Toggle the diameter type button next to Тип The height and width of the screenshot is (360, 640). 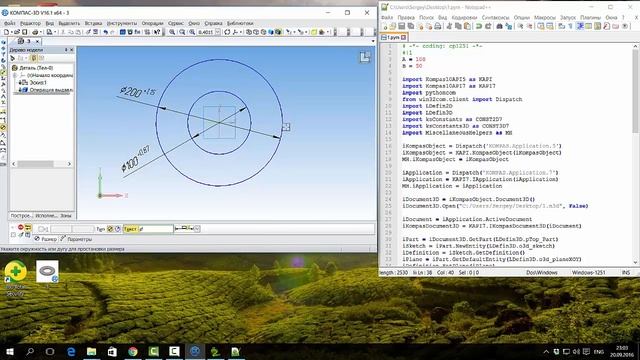pyautogui.click(x=110, y=229)
